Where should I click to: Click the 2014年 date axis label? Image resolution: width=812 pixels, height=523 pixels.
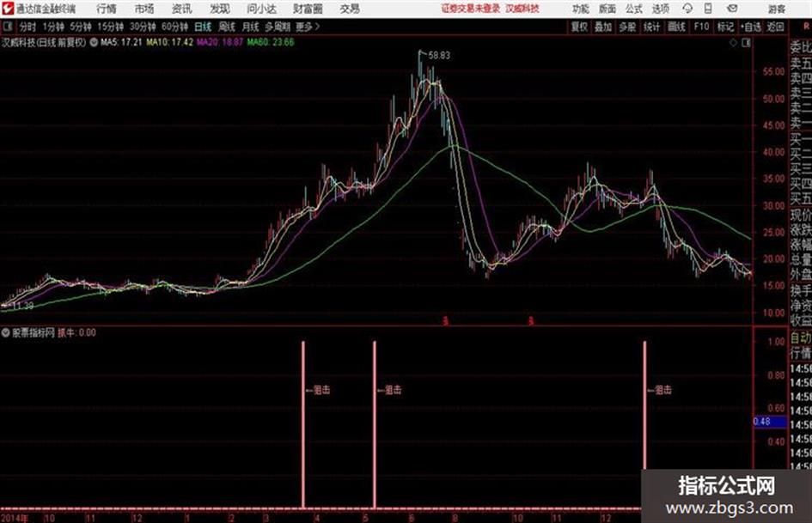[x=15, y=517]
